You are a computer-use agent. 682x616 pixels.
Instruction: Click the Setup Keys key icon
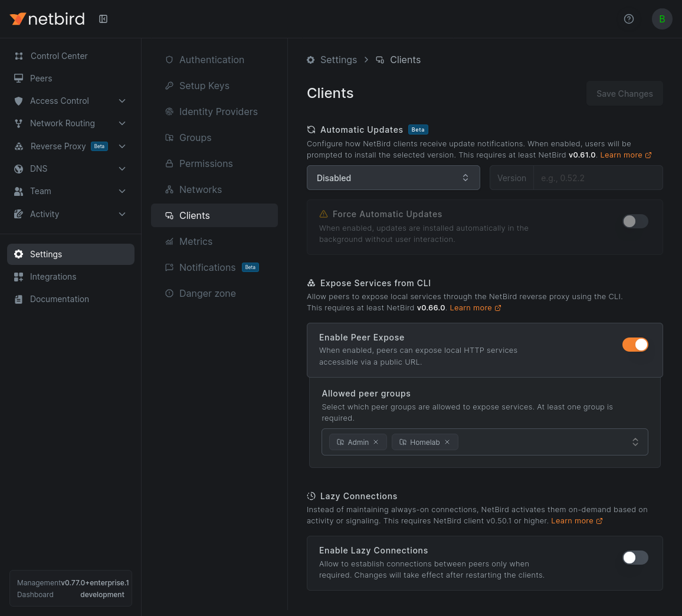169,86
